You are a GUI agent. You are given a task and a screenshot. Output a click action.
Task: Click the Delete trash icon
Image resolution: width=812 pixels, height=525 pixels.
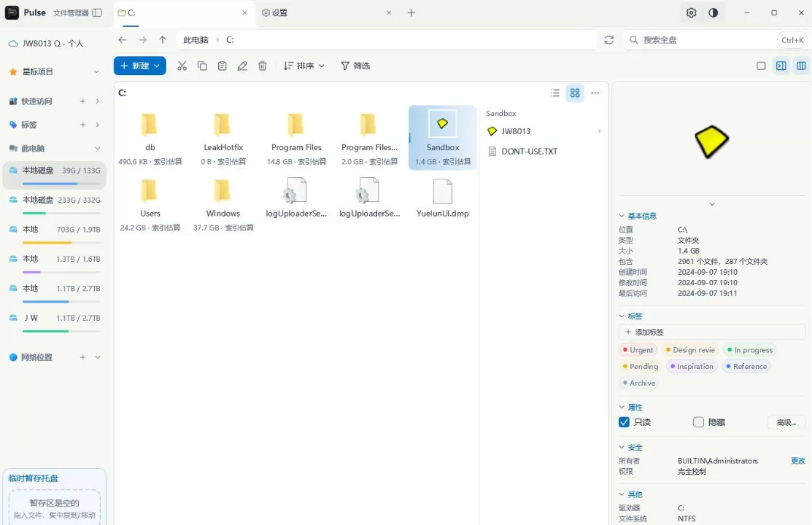coord(263,66)
